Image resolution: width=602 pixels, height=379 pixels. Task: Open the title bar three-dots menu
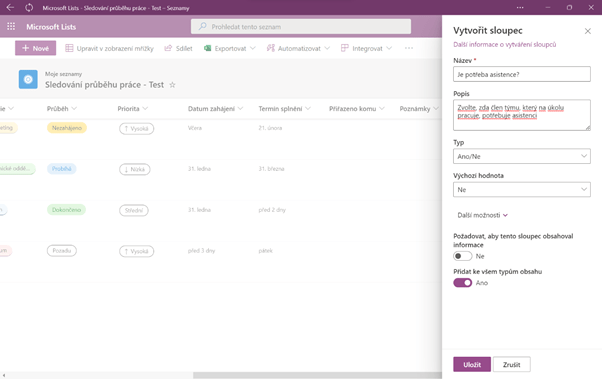pos(520,7)
